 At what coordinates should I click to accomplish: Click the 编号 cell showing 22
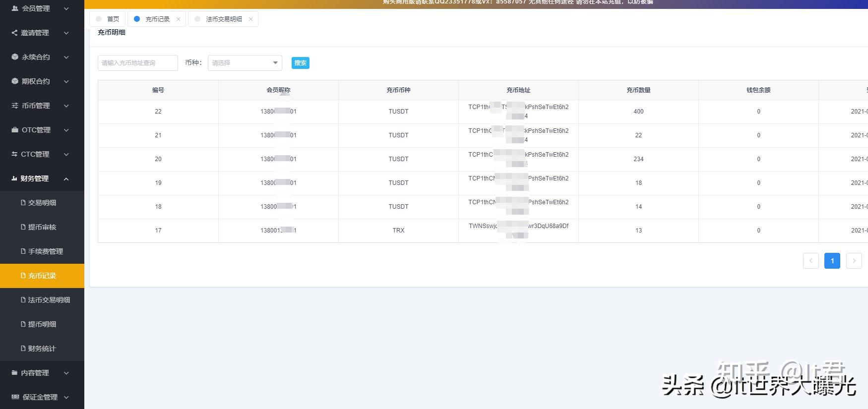click(x=158, y=112)
